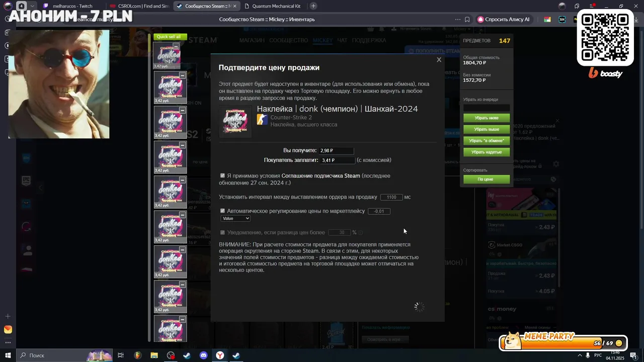Click the 'Покупатель заплатит' price field
The height and width of the screenshot is (362, 644).
(338, 160)
